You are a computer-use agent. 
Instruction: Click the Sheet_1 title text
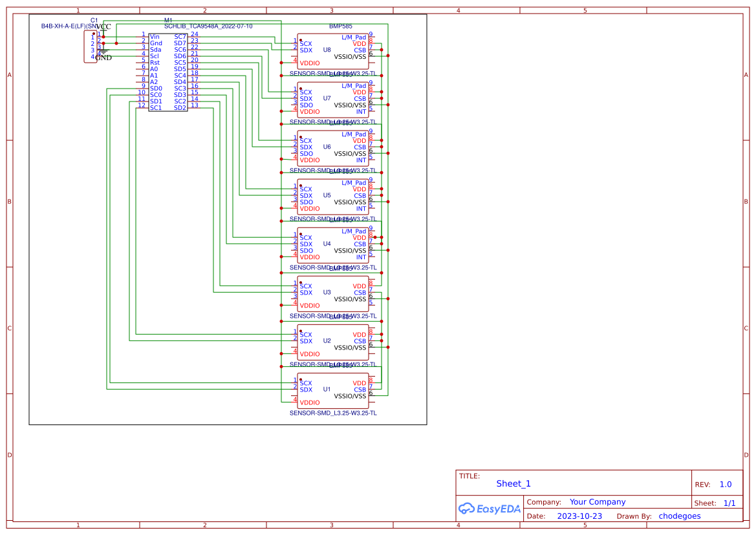tap(513, 483)
